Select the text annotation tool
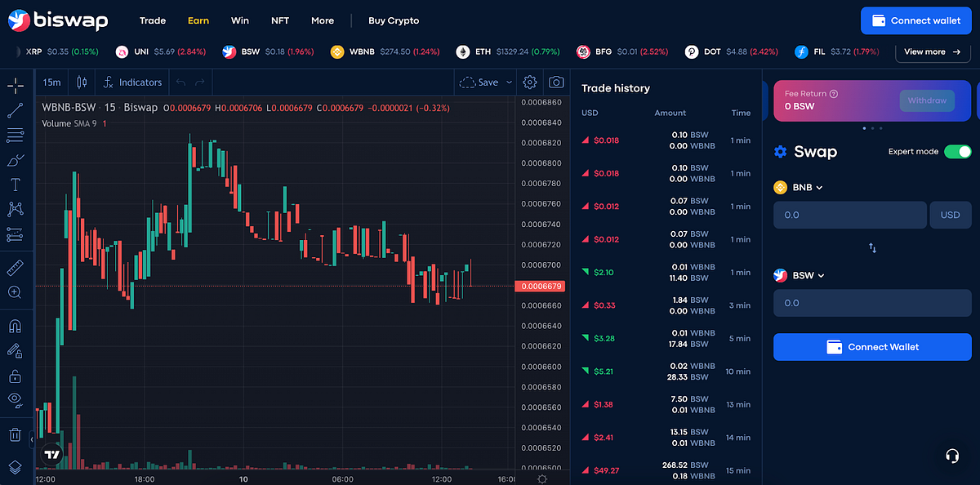 (15, 185)
